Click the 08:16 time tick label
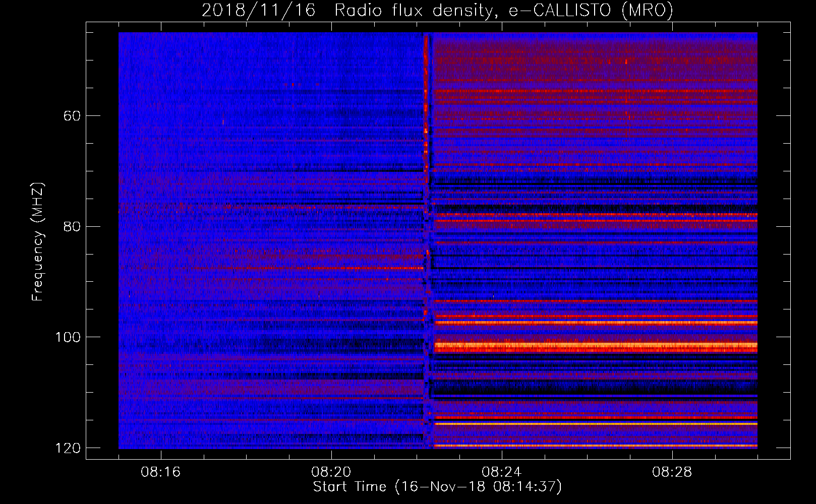This screenshot has height=504, width=816. click(161, 472)
